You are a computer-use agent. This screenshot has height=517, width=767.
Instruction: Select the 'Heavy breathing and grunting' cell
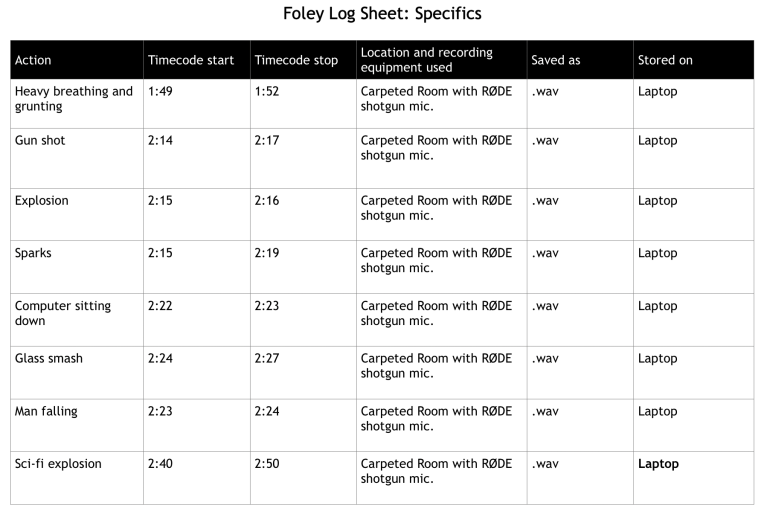coord(73,99)
